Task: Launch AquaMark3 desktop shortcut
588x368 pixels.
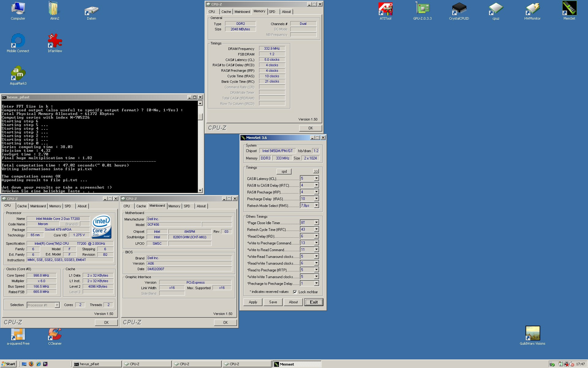Action: (x=18, y=75)
